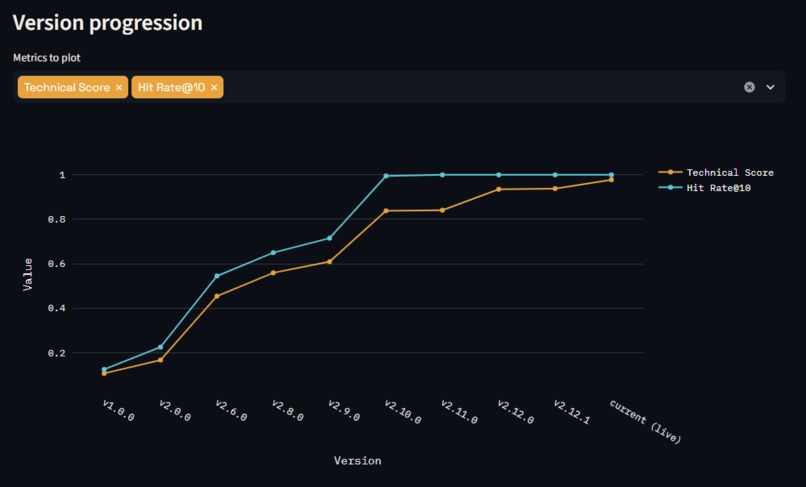Click the Metrics to plot label
This screenshot has width=806, height=487.
[47, 58]
